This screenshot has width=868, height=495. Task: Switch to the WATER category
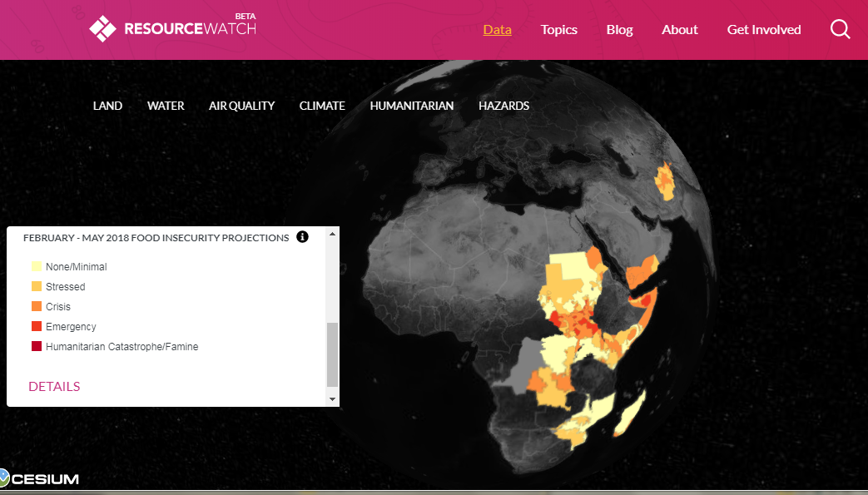tap(166, 106)
